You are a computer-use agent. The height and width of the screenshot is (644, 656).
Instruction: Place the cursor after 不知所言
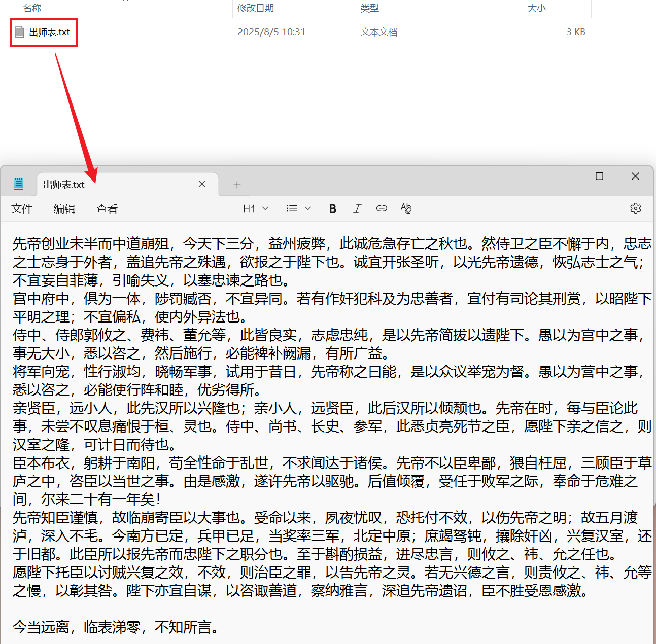225,627
